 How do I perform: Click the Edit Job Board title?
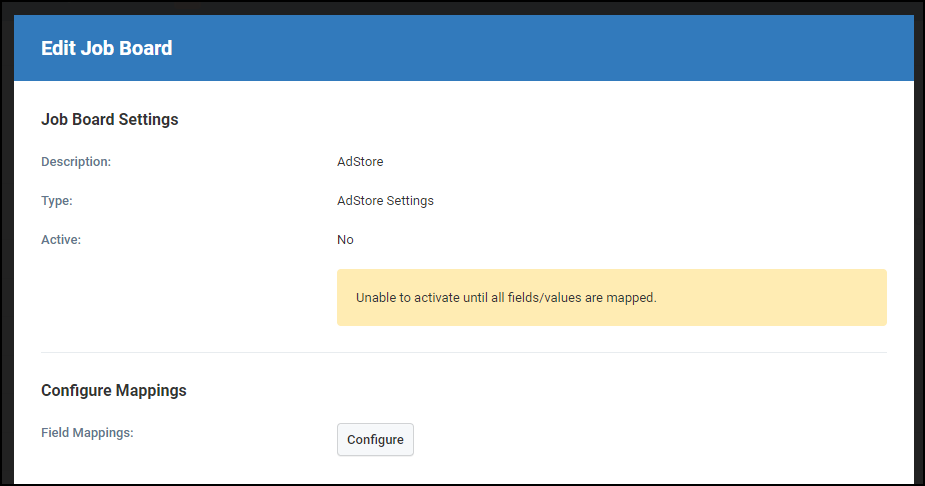click(x=107, y=48)
